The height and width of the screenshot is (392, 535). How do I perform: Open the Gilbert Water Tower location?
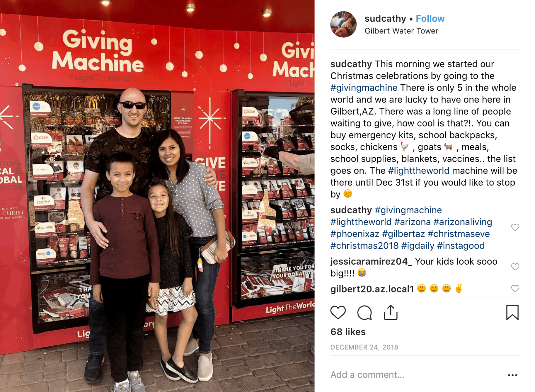click(401, 31)
